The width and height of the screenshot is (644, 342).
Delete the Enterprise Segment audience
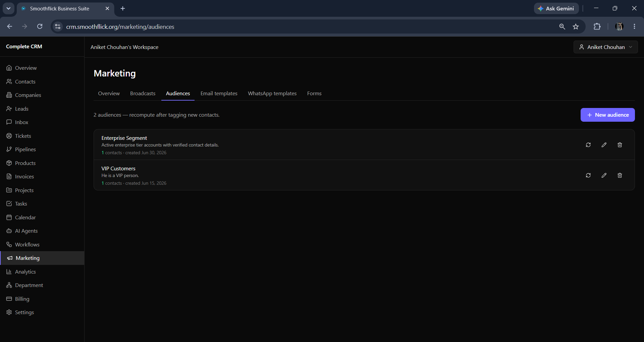(x=620, y=145)
